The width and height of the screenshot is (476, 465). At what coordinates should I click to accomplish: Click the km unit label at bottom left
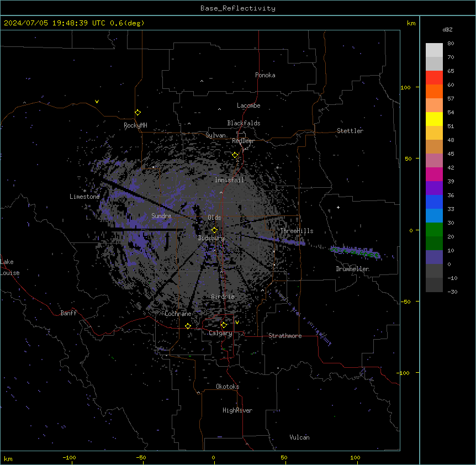tap(8, 458)
